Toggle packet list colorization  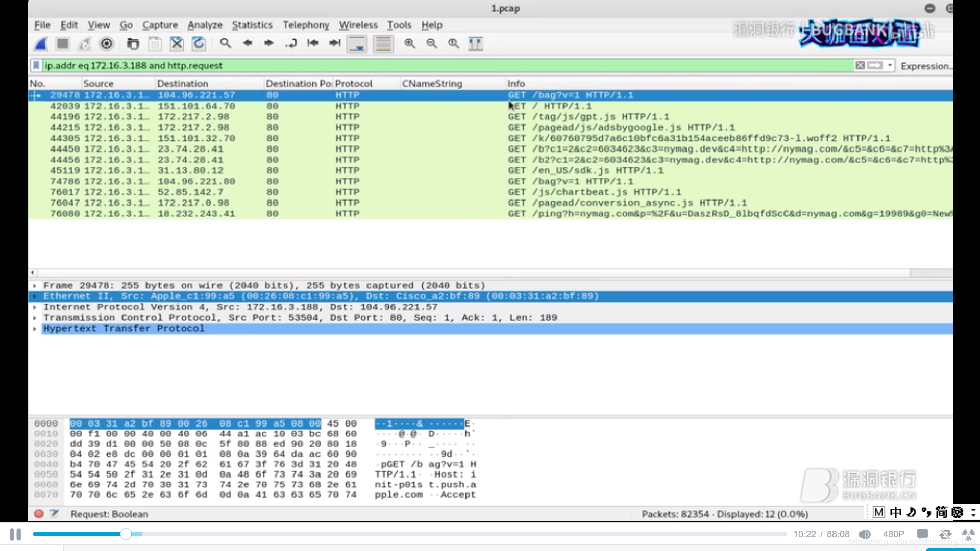[383, 44]
